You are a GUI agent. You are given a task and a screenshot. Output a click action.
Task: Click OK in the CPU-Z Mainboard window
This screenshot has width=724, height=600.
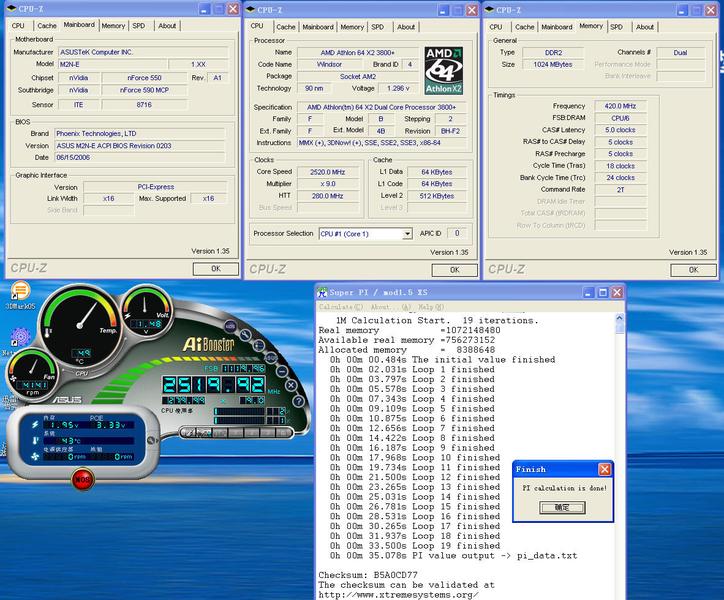point(216,268)
